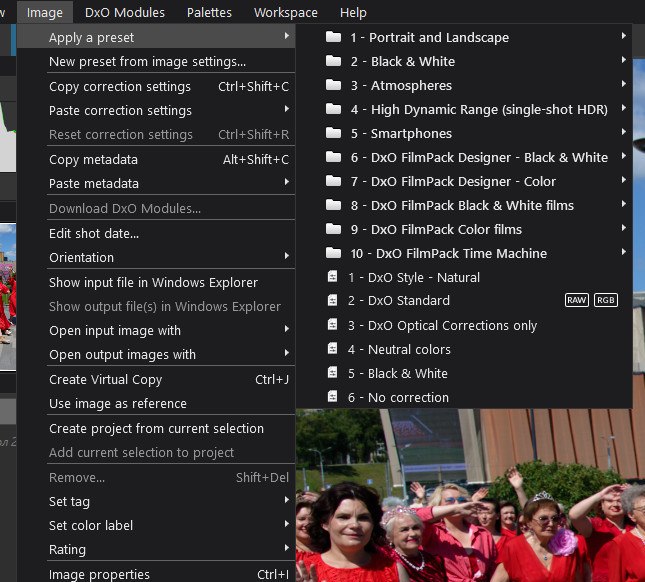The width and height of the screenshot is (645, 582).
Task: Open submenu arrow for Portrait and Landscape
Action: coord(624,36)
